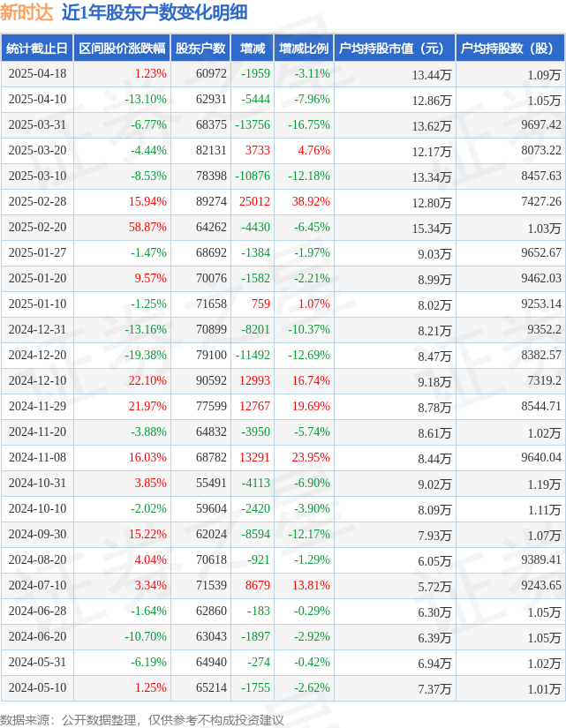
Task: Click the 户均持股数（股） header
Action: click(x=510, y=48)
